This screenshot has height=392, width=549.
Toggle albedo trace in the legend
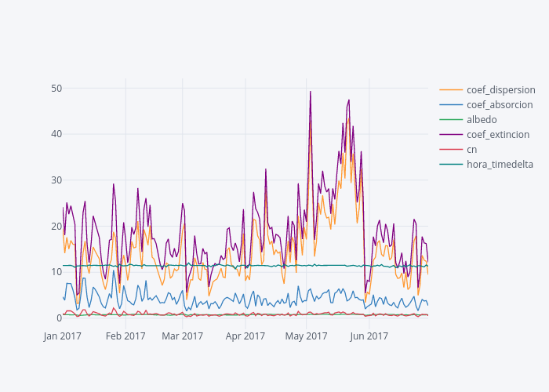click(482, 119)
